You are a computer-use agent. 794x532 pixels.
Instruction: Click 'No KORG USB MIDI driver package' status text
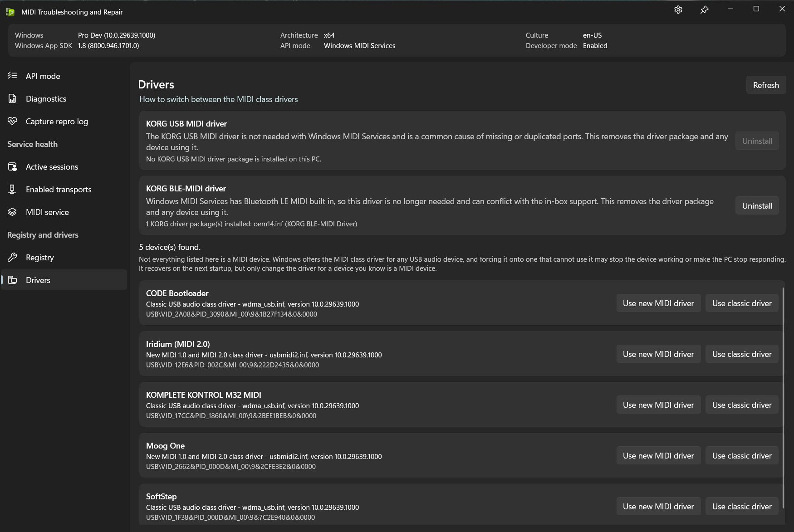click(x=234, y=159)
